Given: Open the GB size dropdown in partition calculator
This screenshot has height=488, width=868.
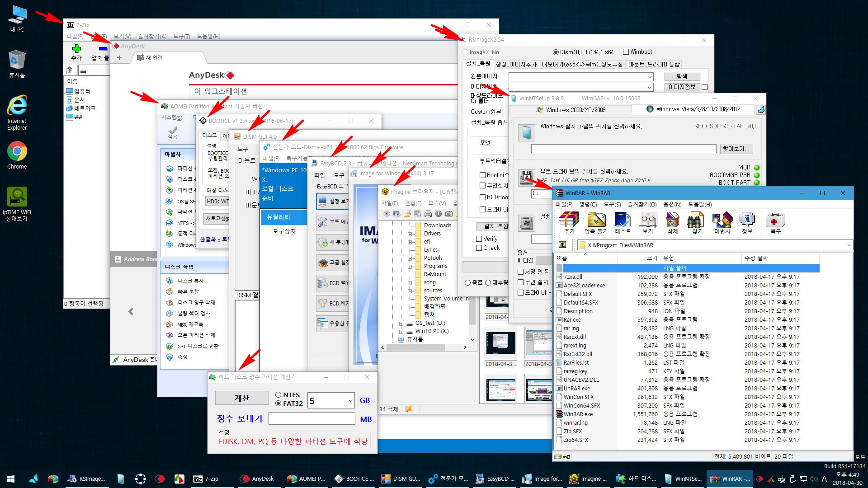Looking at the screenshot, I should point(350,401).
